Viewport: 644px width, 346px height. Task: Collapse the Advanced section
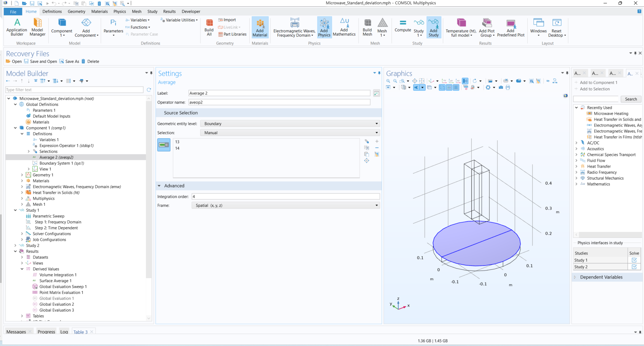click(159, 186)
